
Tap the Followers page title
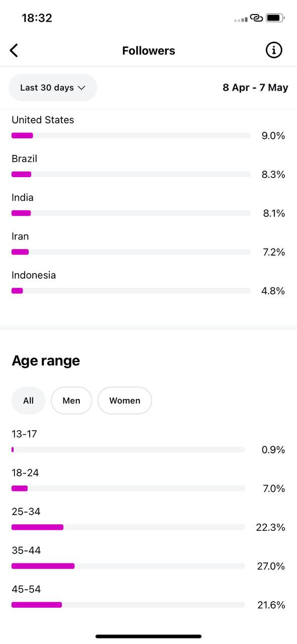click(x=149, y=51)
